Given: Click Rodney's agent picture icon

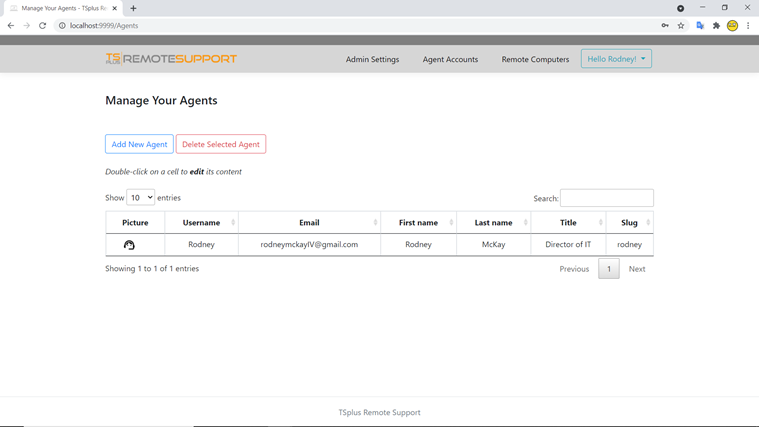Looking at the screenshot, I should pyautogui.click(x=129, y=245).
